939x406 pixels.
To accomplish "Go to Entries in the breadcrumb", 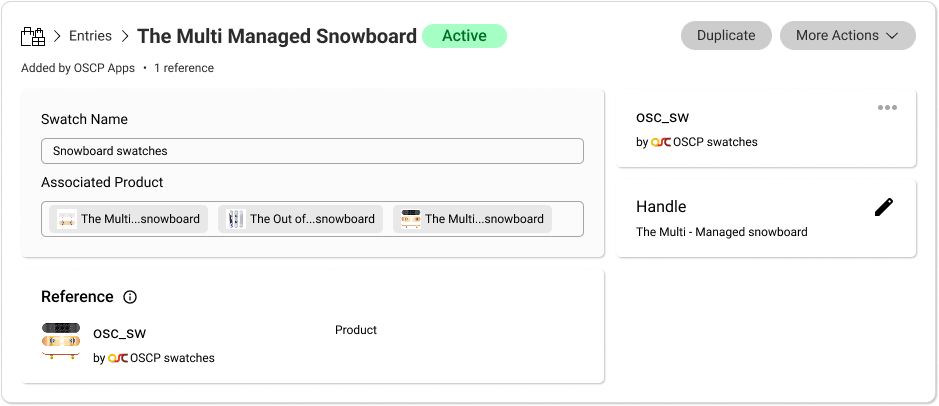I will tap(90, 36).
